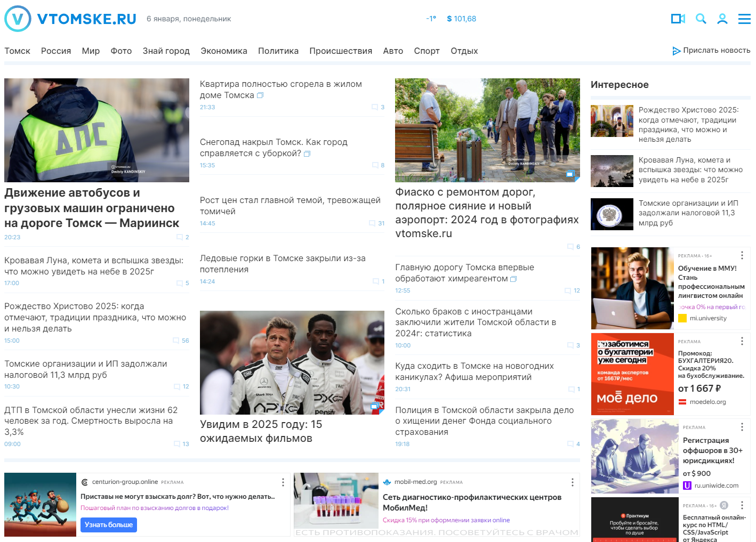Open the video camera icon in header

[x=678, y=19]
